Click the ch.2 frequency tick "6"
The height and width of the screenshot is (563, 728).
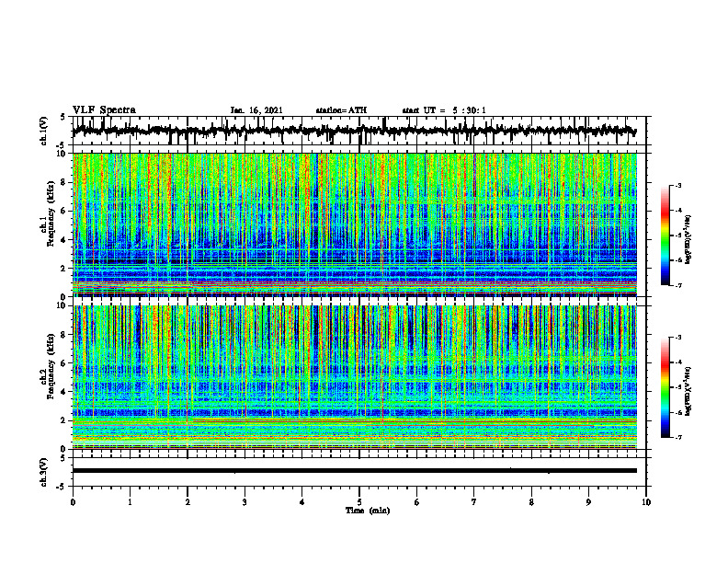[63, 362]
